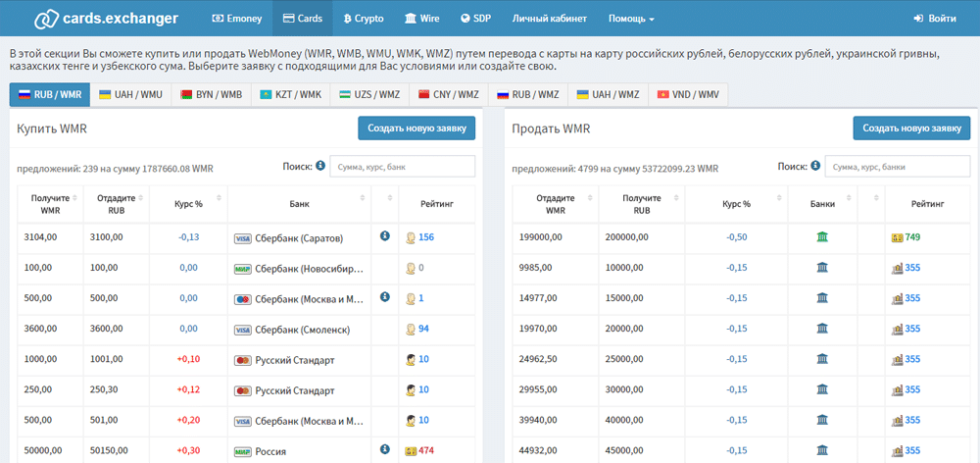Screen dimensions: 980x463
Task: Focus the search field in Купить WMR
Action: tap(403, 167)
